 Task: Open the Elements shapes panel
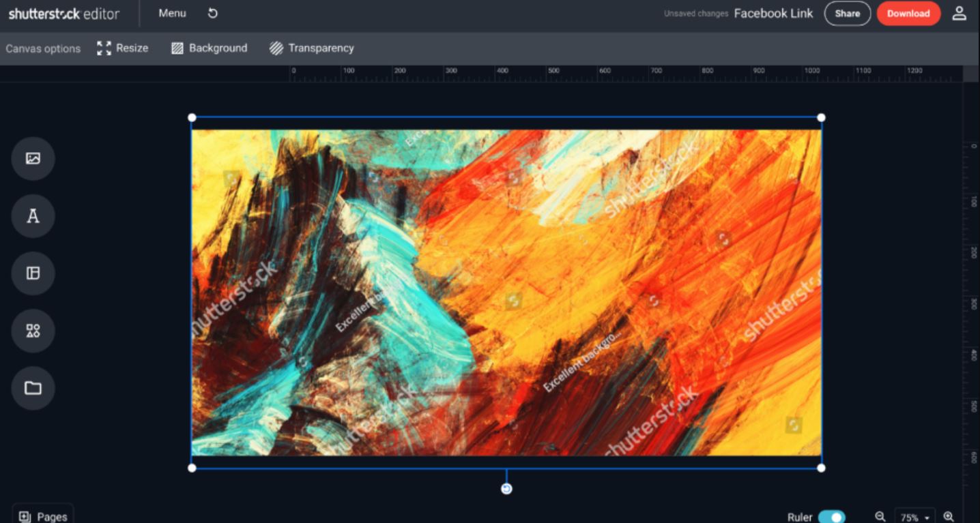(x=33, y=331)
